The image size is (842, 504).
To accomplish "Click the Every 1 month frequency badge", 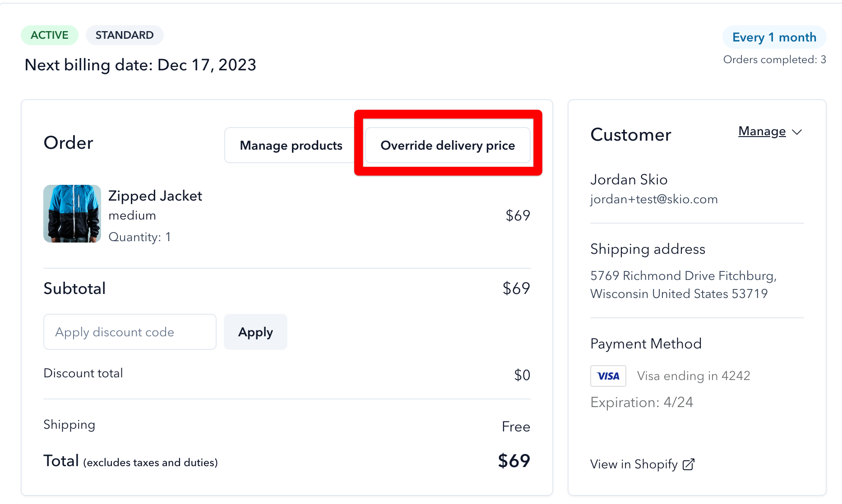I will point(774,37).
